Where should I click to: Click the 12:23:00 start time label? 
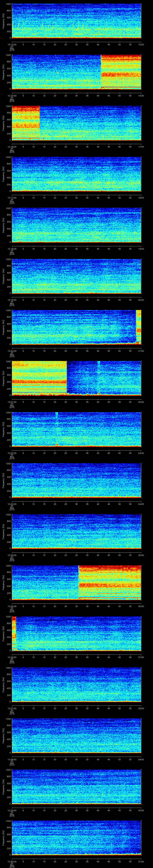pos(12,504)
